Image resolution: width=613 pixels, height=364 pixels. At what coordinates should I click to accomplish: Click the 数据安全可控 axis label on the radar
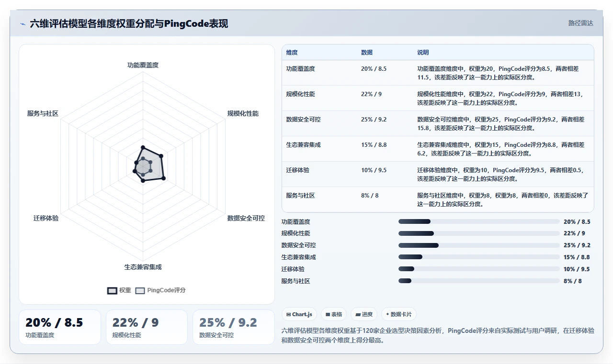pos(246,218)
